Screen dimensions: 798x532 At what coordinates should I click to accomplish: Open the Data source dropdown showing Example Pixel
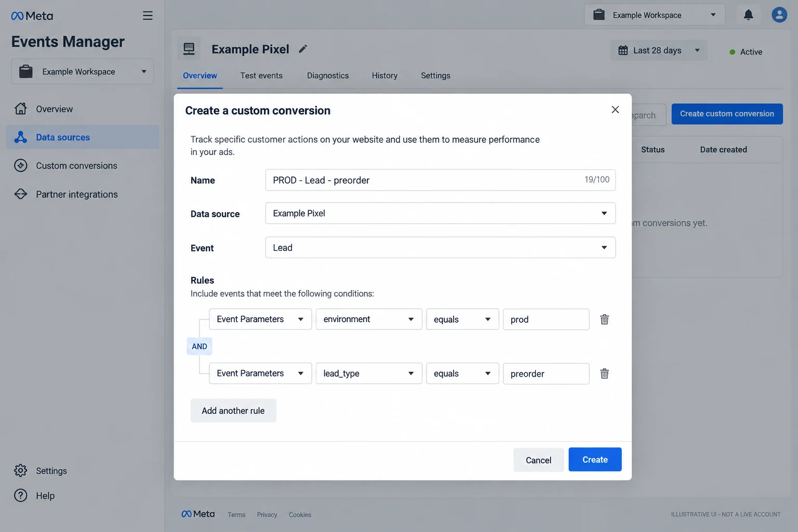(x=441, y=213)
